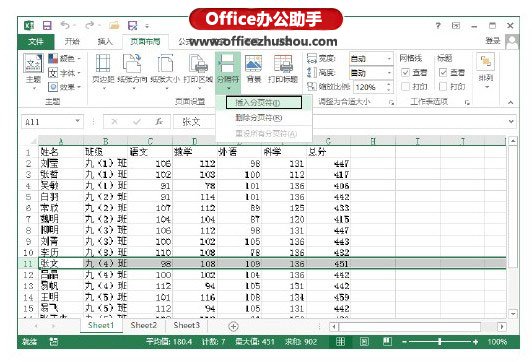Switch to Page Layout view in status bar
Screen dimensions: 532x362
pos(364,342)
